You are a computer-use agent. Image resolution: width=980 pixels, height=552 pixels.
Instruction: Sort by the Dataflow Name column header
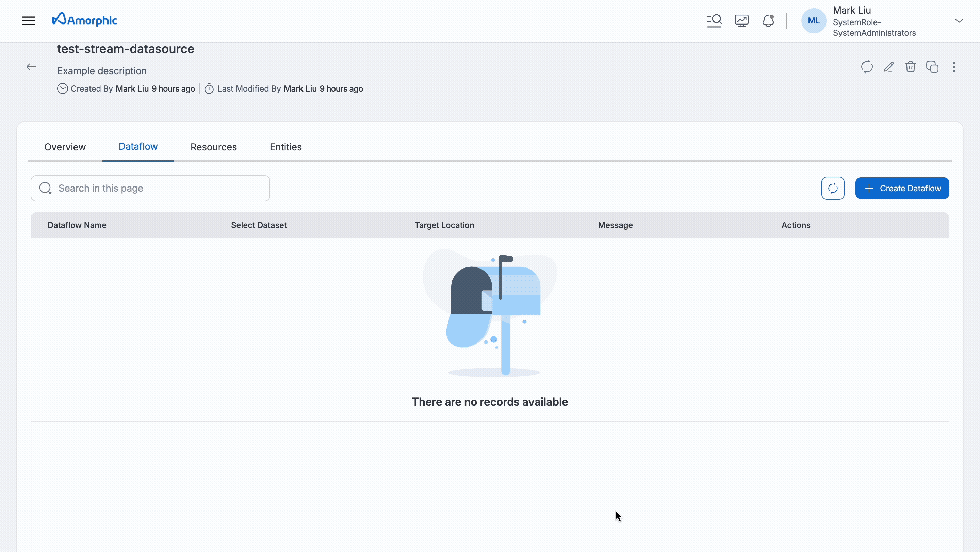(77, 225)
